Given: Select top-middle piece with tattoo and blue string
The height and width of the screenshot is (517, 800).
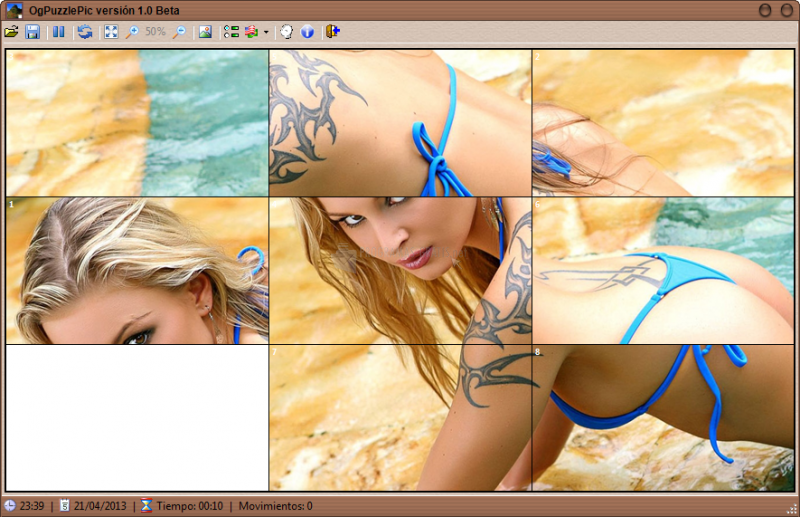Looking at the screenshot, I should (401, 122).
